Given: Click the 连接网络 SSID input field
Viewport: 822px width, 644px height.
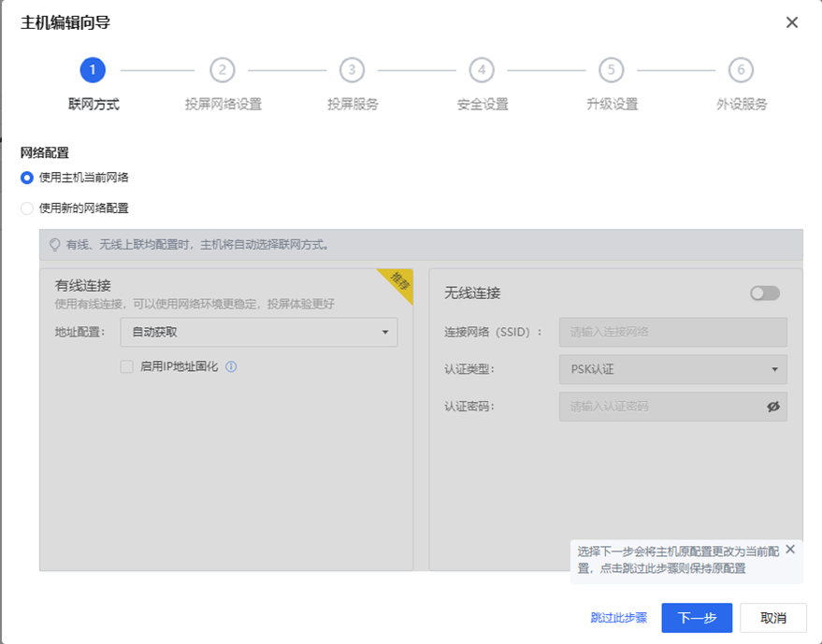Looking at the screenshot, I should tap(672, 332).
